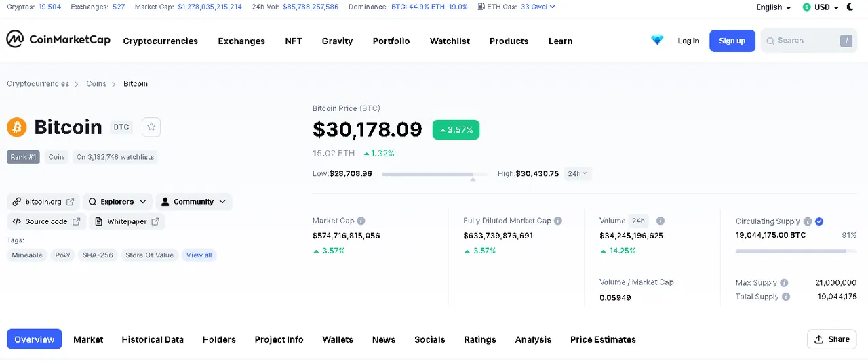Click the 24h low-high price range bar

(435, 174)
